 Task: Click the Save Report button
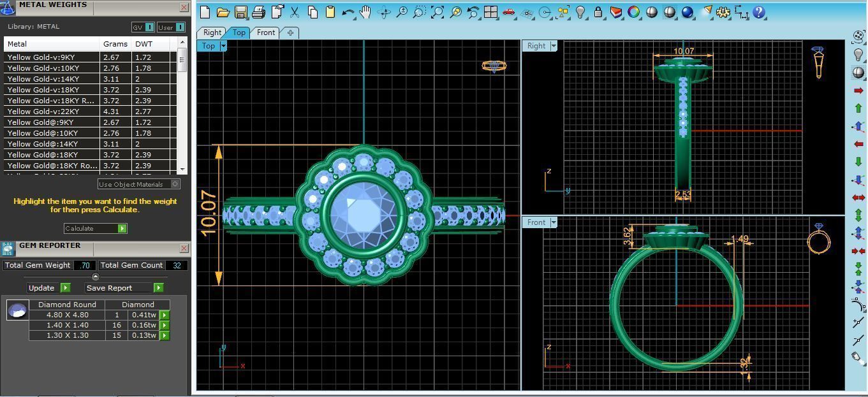[124, 287]
